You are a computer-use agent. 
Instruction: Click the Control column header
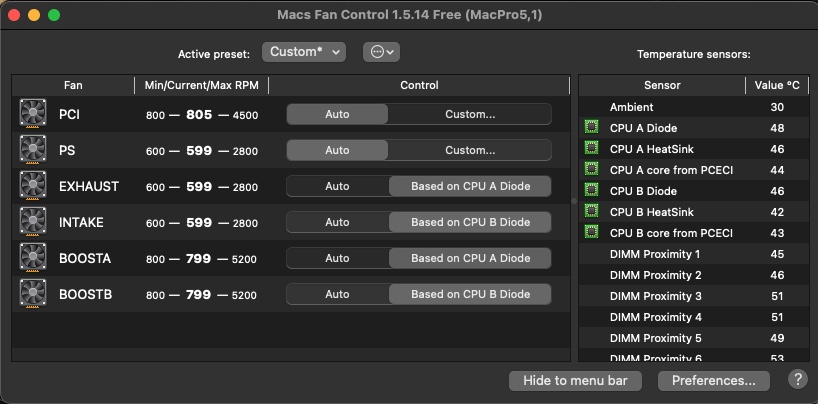pyautogui.click(x=419, y=85)
